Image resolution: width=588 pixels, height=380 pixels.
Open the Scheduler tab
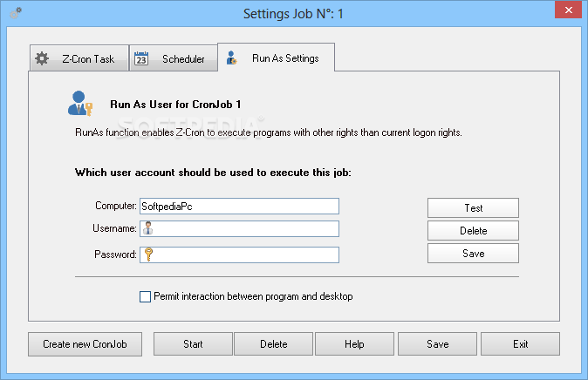tap(174, 58)
